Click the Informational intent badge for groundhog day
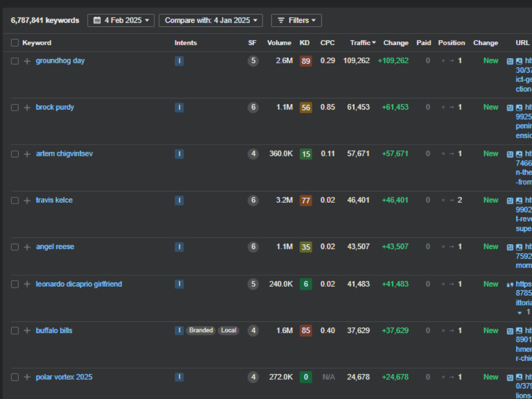The width and height of the screenshot is (532, 399). [x=179, y=61]
